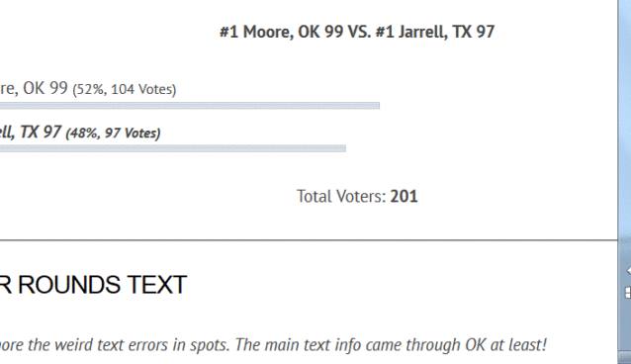The height and width of the screenshot is (364, 631).
Task: Click the "(48%, 97 Votes)" result text
Action: click(113, 133)
